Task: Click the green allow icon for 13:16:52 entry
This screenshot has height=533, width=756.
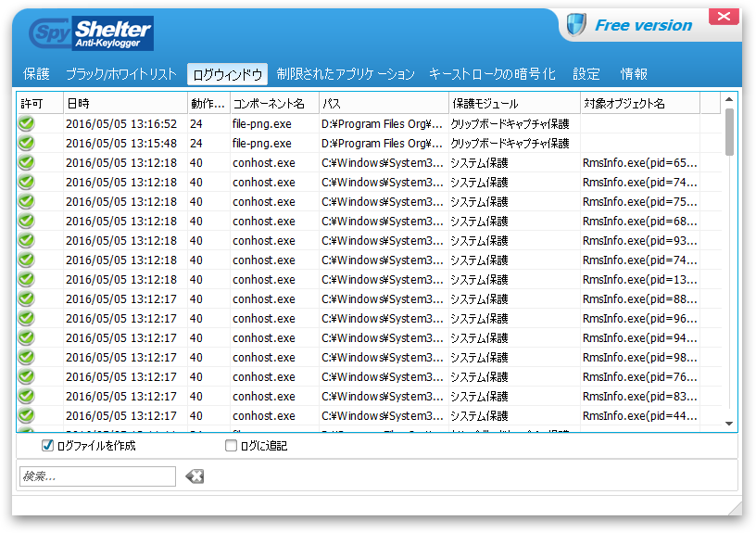Action: pyautogui.click(x=27, y=123)
